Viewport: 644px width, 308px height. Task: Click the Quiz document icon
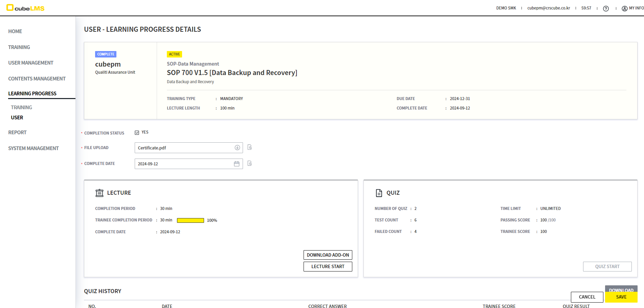click(379, 193)
